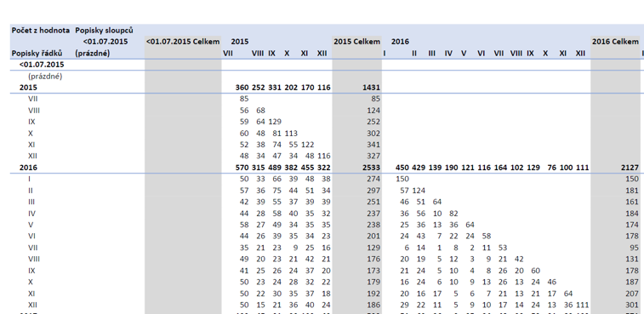Select the '(prázdné)' row label
Viewport: 644px width, 314px height.
click(x=45, y=77)
